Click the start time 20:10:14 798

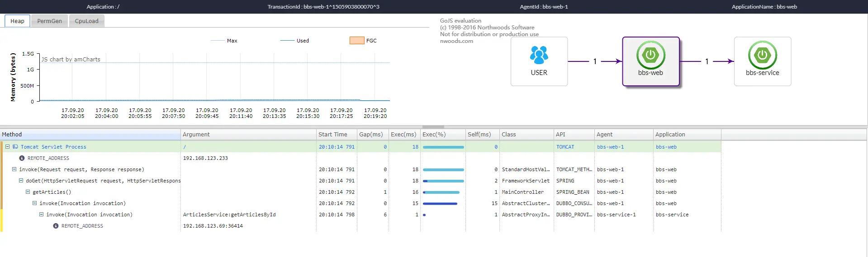337,215
